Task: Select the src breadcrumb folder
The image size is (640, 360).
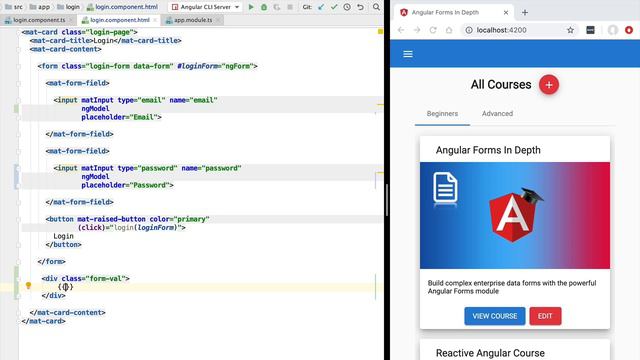Action: coord(14,7)
